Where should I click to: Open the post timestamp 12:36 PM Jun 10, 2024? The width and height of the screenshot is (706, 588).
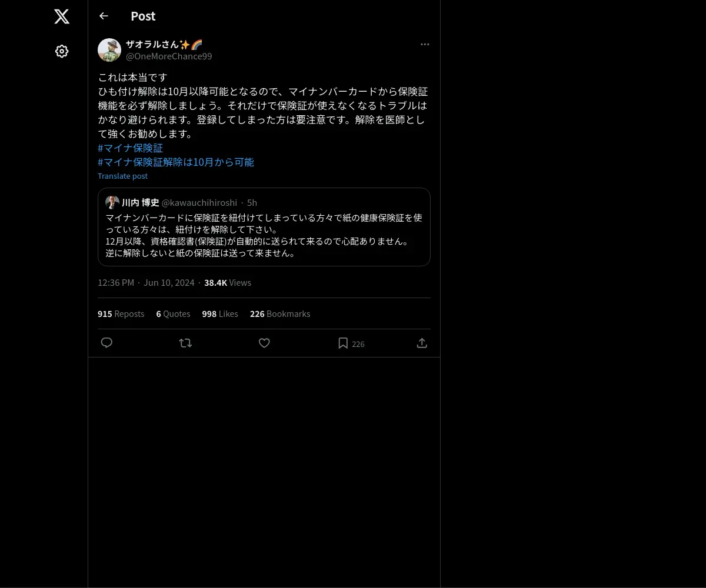tap(146, 283)
